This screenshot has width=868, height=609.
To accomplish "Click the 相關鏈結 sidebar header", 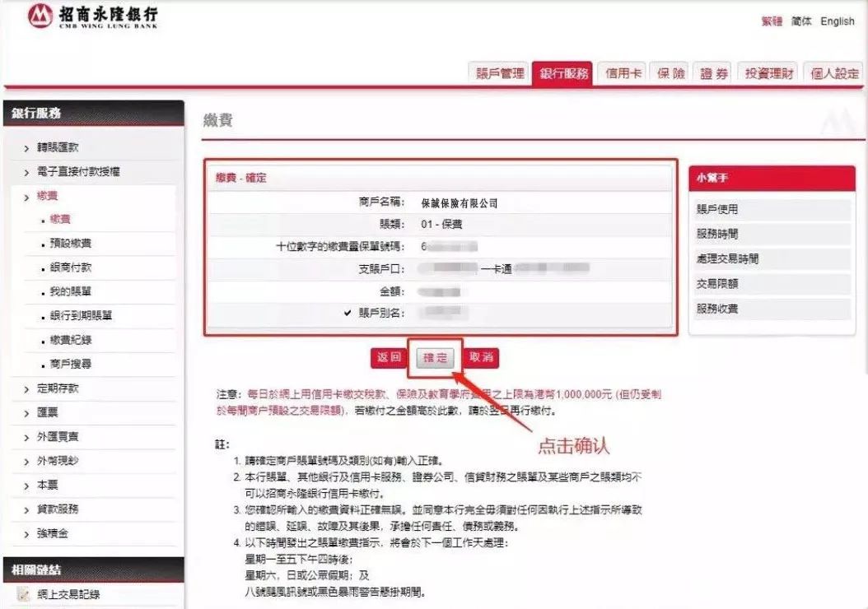I will coord(94,569).
